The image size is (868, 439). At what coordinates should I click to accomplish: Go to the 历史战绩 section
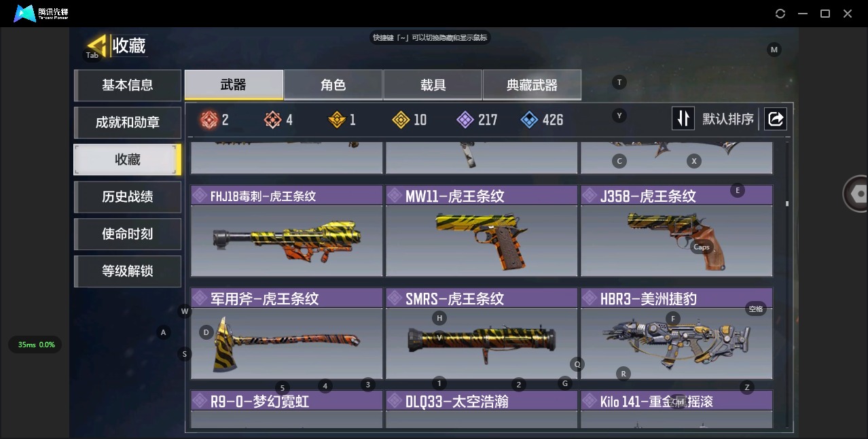(128, 196)
